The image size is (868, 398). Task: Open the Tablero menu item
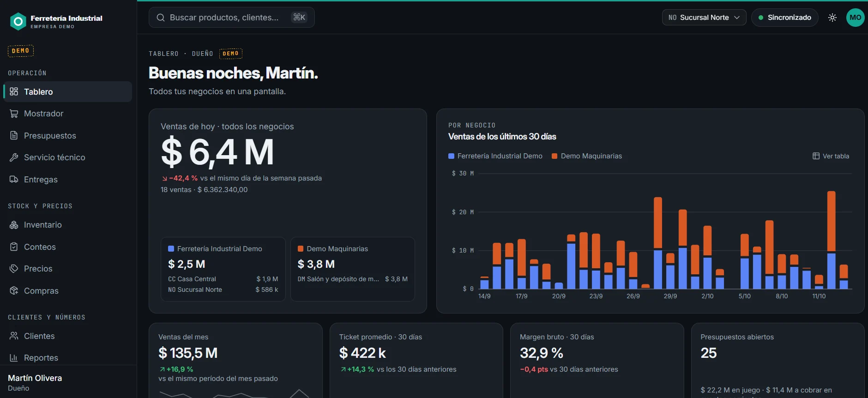coord(67,91)
